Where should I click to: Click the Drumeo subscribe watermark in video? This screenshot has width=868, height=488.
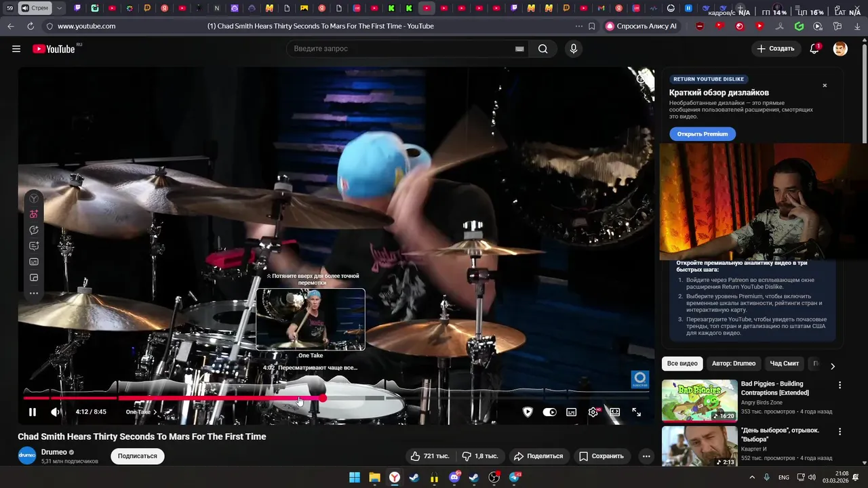640,380
